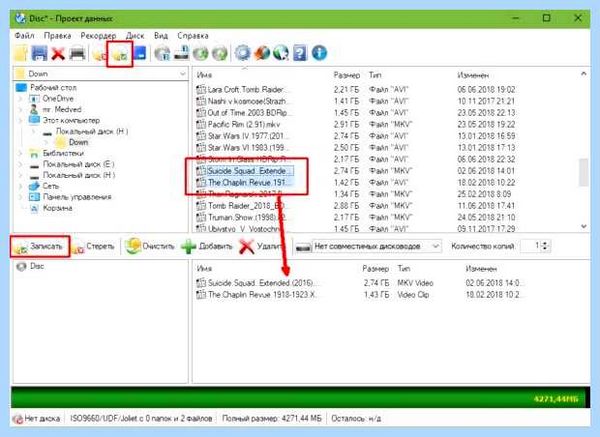Open the Правка menu

[x=57, y=36]
